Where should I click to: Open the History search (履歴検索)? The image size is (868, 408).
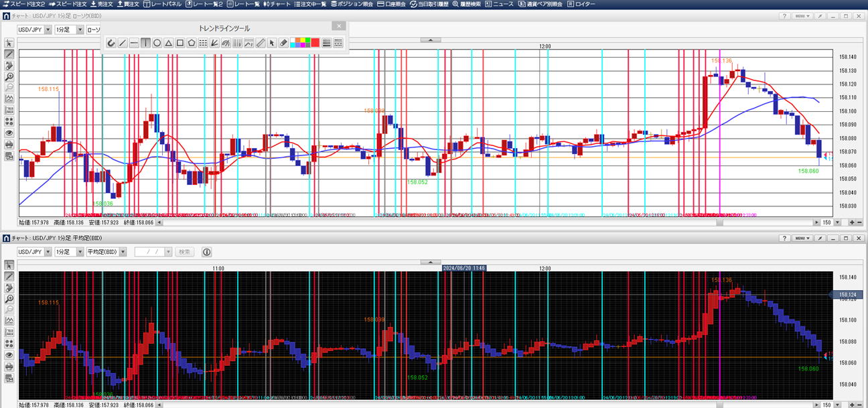point(467,4)
